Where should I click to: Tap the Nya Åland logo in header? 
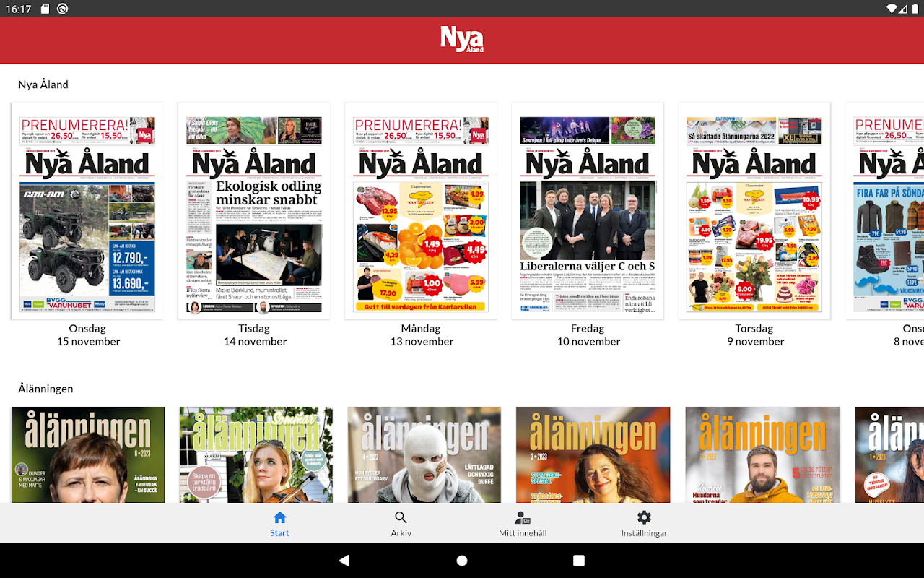pyautogui.click(x=462, y=40)
